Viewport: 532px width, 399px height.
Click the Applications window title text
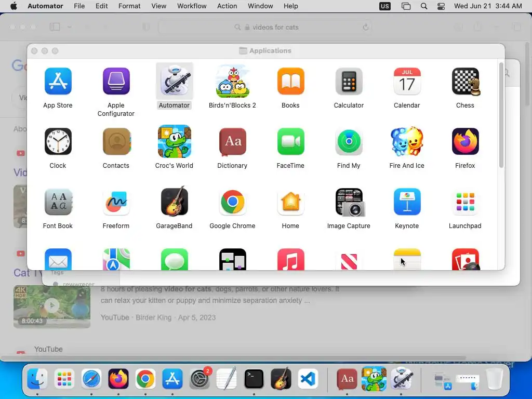(270, 50)
